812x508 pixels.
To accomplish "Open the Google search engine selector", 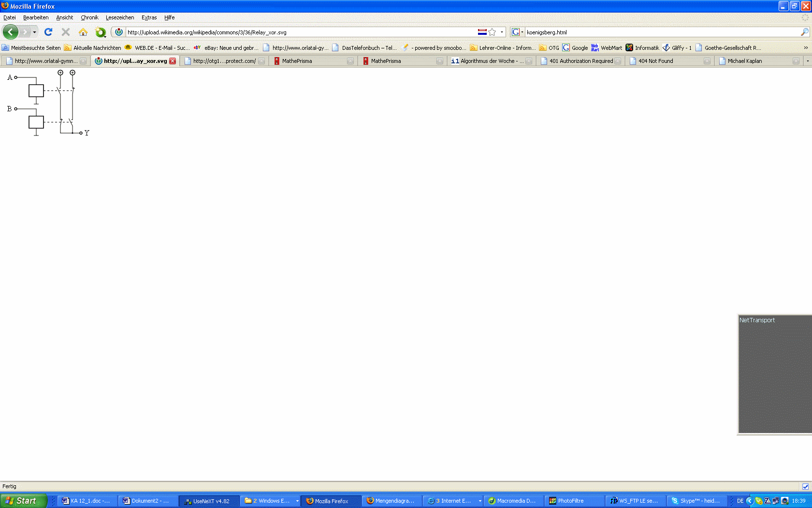I will 518,32.
